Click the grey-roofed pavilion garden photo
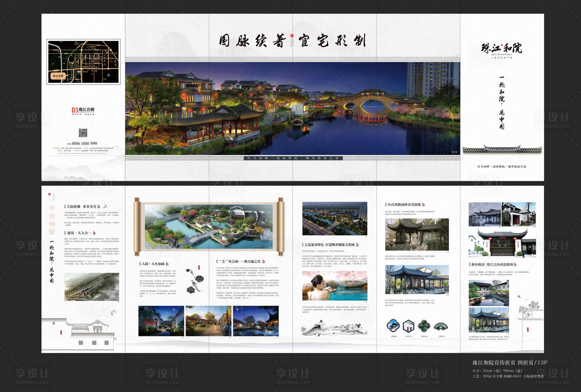This screenshot has width=581, height=392. point(417,235)
